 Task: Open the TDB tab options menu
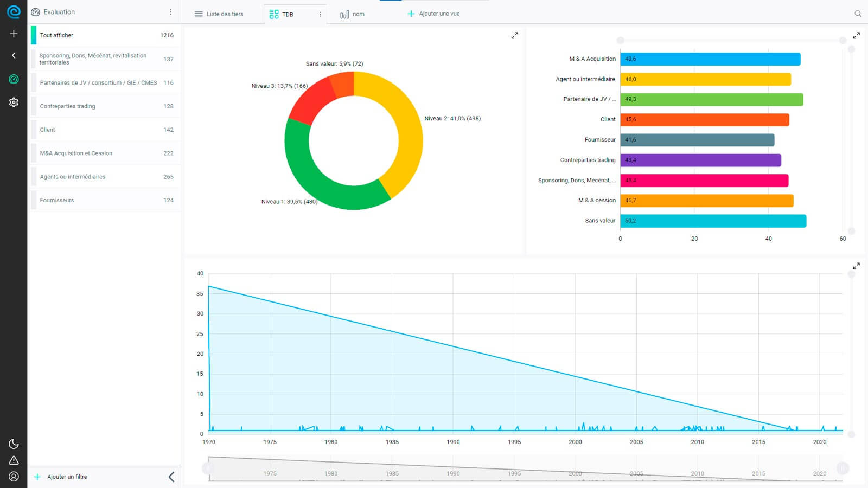tap(320, 15)
